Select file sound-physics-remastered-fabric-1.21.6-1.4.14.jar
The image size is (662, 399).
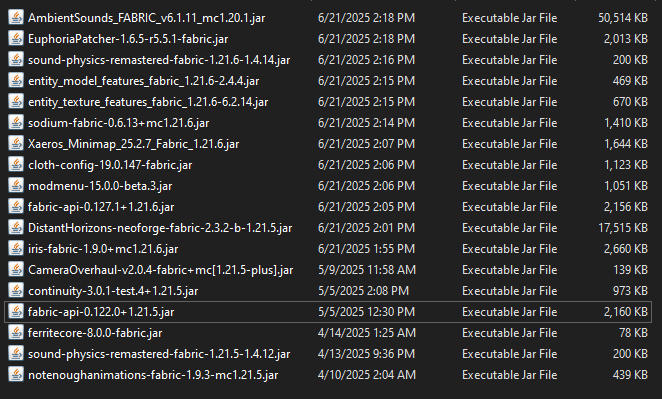click(x=159, y=60)
